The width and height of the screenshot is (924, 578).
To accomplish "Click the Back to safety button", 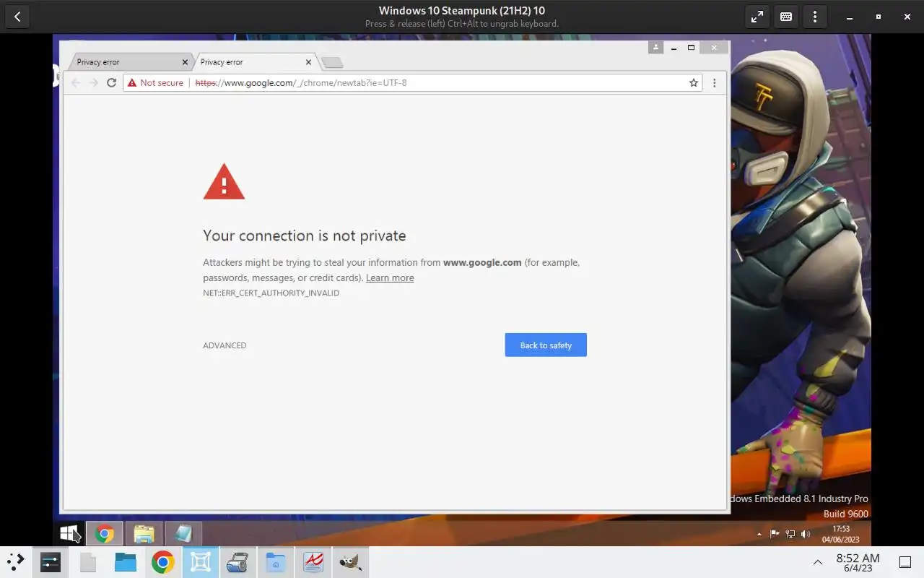I will tap(546, 345).
